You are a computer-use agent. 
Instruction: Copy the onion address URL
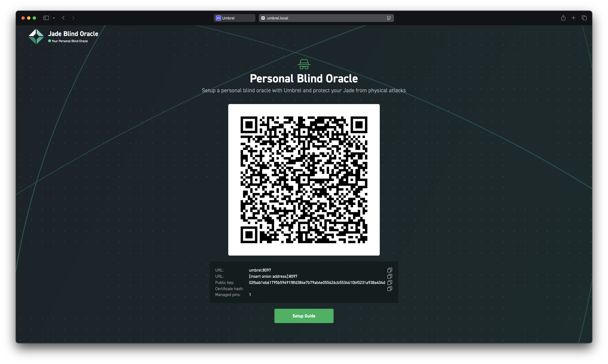click(389, 276)
